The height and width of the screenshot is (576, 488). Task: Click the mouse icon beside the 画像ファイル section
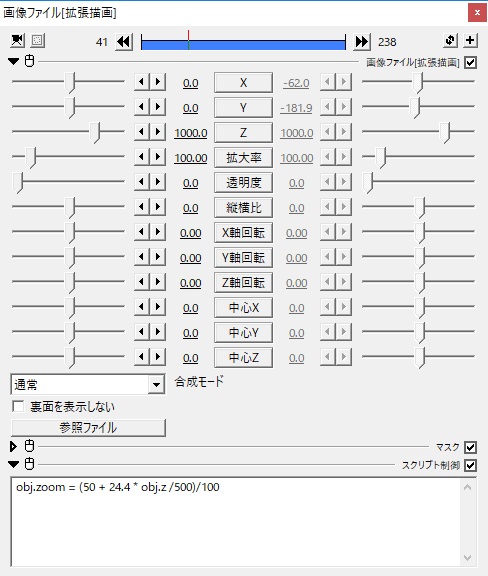[x=30, y=61]
